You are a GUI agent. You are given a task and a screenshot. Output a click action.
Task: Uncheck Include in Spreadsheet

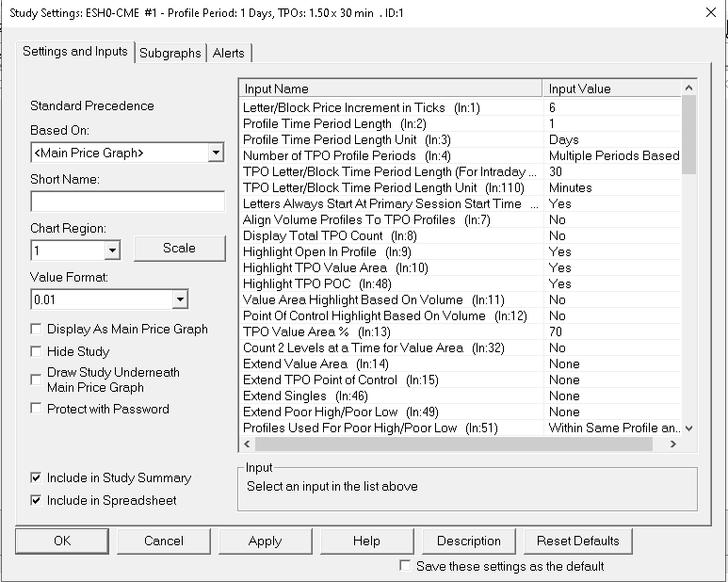[36, 500]
